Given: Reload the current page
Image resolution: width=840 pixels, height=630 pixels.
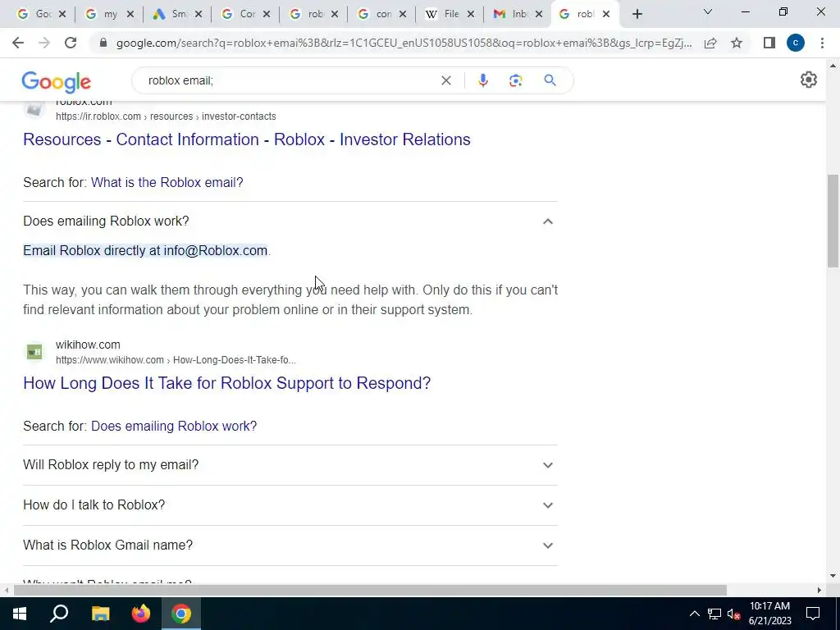Looking at the screenshot, I should (71, 43).
